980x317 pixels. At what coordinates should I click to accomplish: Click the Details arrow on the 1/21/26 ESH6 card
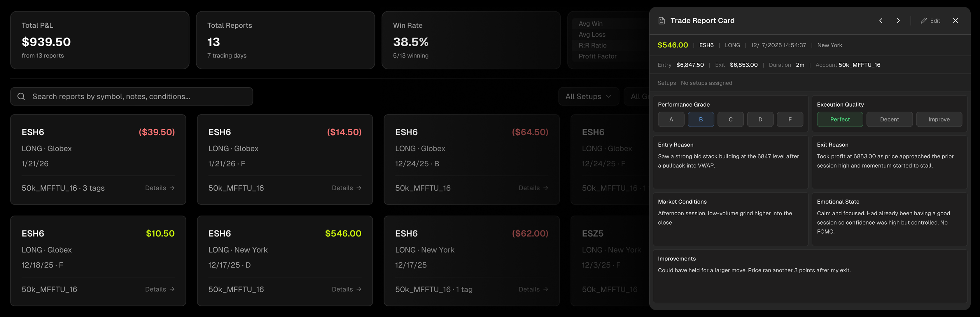pos(159,188)
